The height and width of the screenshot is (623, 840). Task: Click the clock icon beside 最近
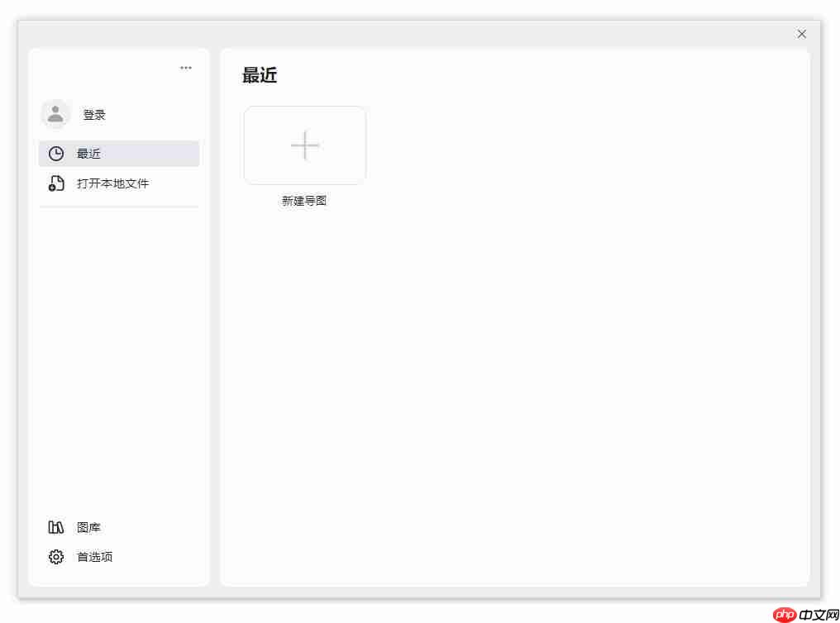coord(55,154)
